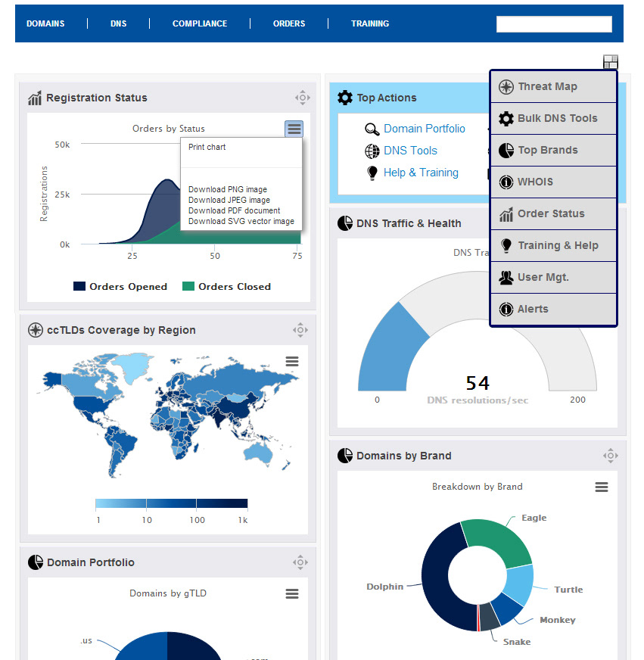Click Greenland on the coverage map

pyautogui.click(x=134, y=366)
